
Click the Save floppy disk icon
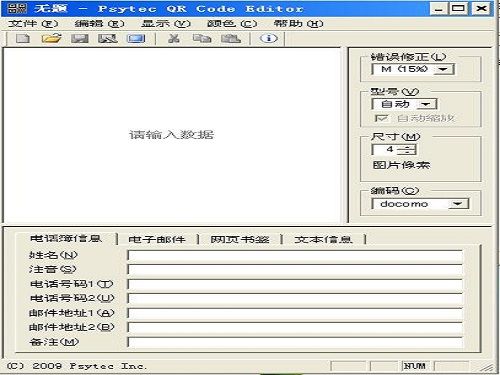click(x=80, y=39)
